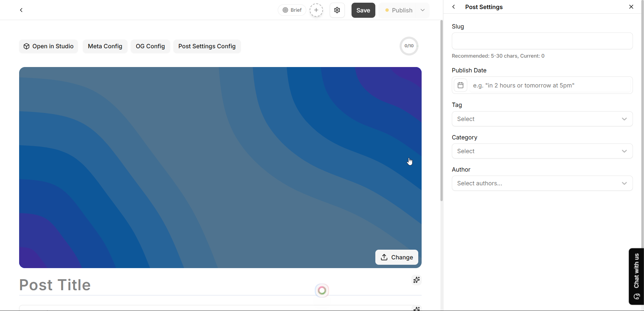Open the Publish dropdown chevron
Screen dimensions: 644x311
click(x=423, y=10)
